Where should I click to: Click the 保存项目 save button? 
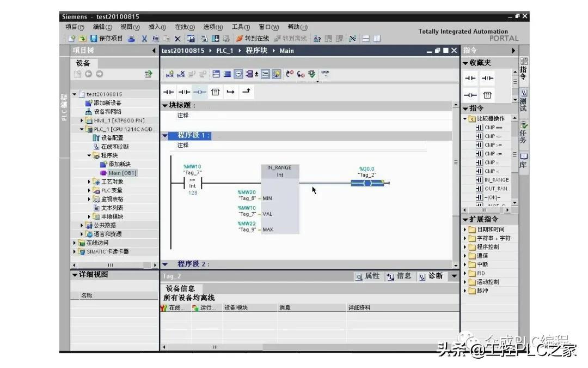pyautogui.click(x=107, y=38)
